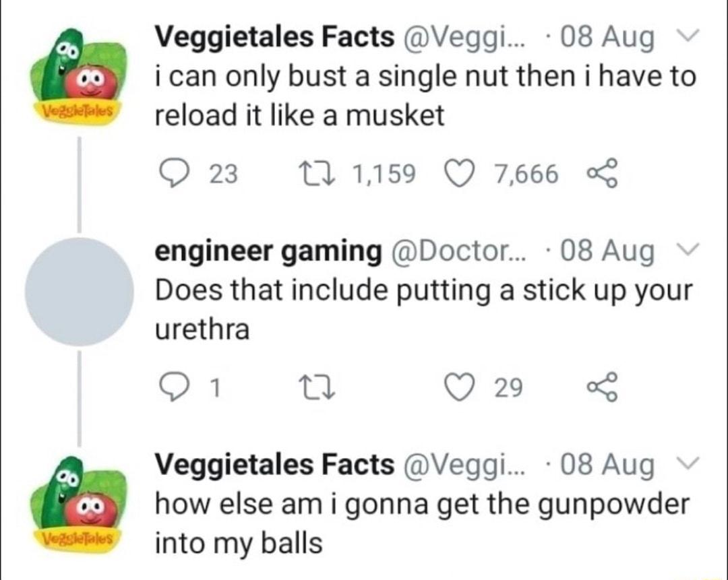Open the 08 Aug timestamp on first tweet
The width and height of the screenshot is (728, 580).
click(607, 38)
